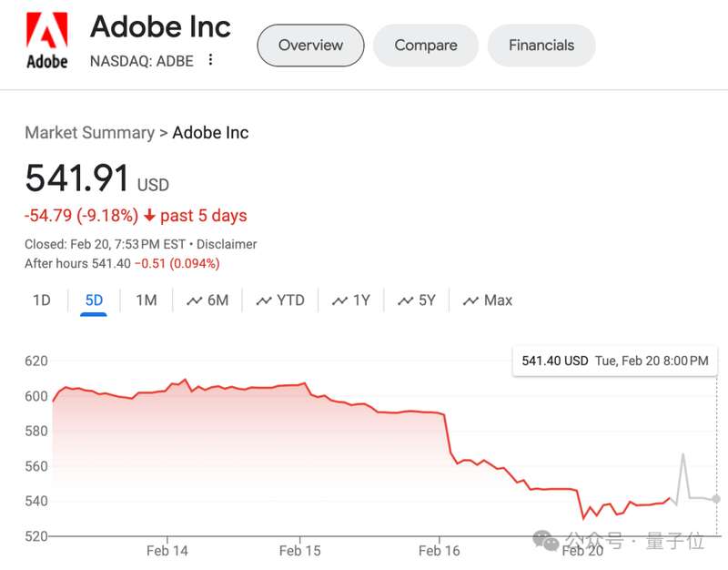728x570 pixels.
Task: Select the 5D time range
Action: 94,300
